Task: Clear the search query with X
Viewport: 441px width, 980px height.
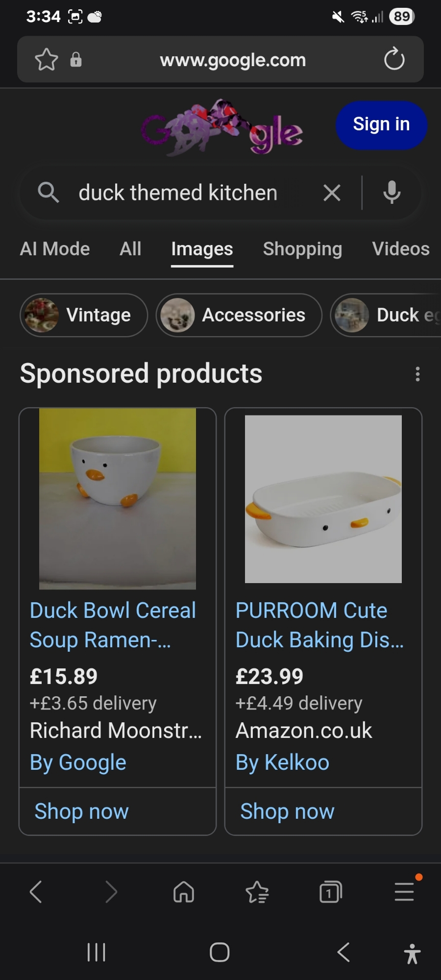Action: click(332, 193)
